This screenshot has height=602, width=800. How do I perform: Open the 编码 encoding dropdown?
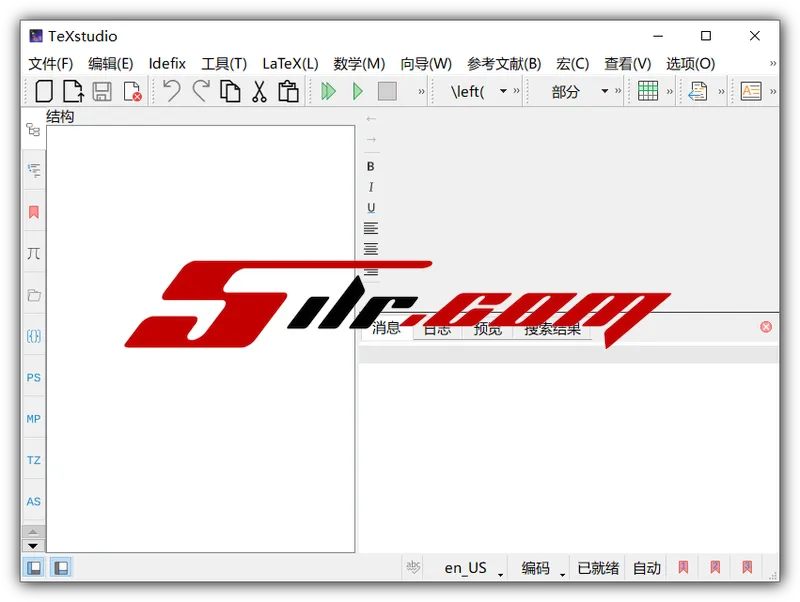[x=541, y=568]
